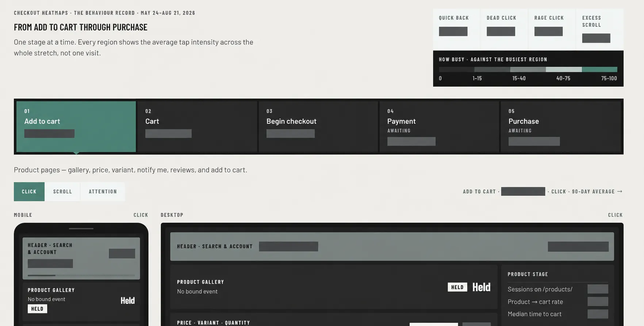Activate the Click heatmap mode
The height and width of the screenshot is (326, 644).
pos(29,192)
